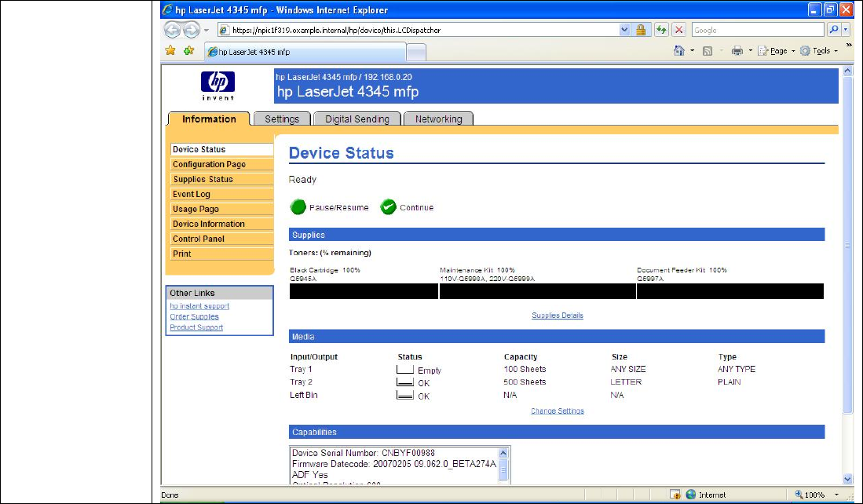Click the Maintenance Kit level bar
Image resolution: width=863 pixels, height=504 pixels.
click(x=537, y=291)
